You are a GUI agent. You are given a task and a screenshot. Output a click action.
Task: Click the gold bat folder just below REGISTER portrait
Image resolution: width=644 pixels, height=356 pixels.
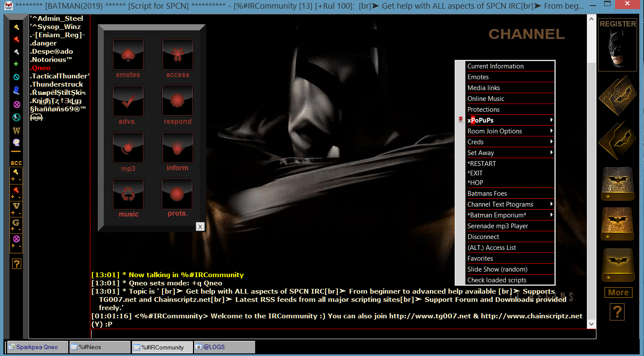(618, 96)
